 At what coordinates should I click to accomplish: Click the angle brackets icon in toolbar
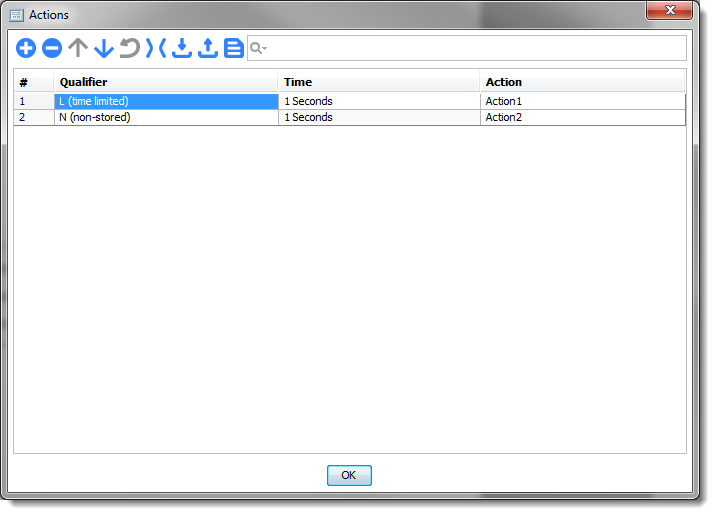[156, 48]
